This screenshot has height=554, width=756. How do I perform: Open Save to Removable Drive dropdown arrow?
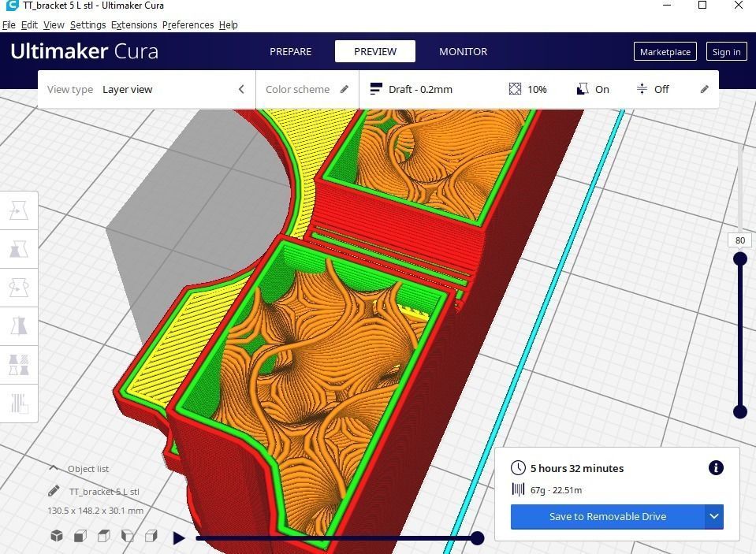pos(714,516)
